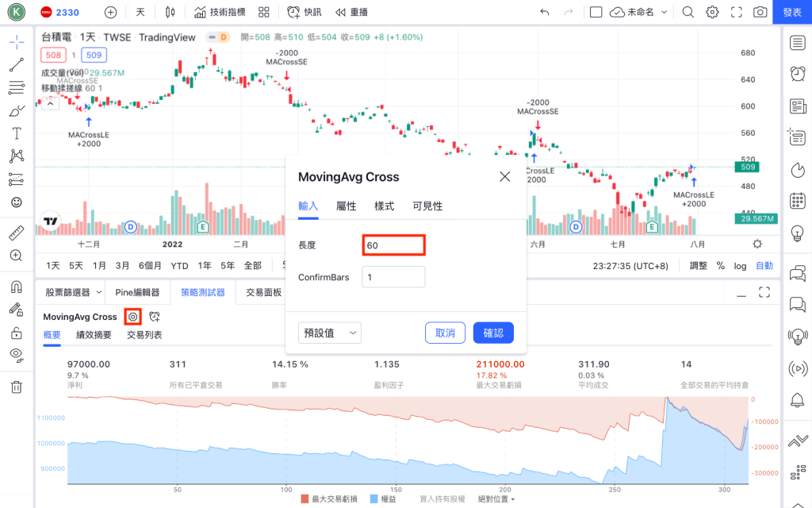Toggle log scale on chart

[x=740, y=266]
